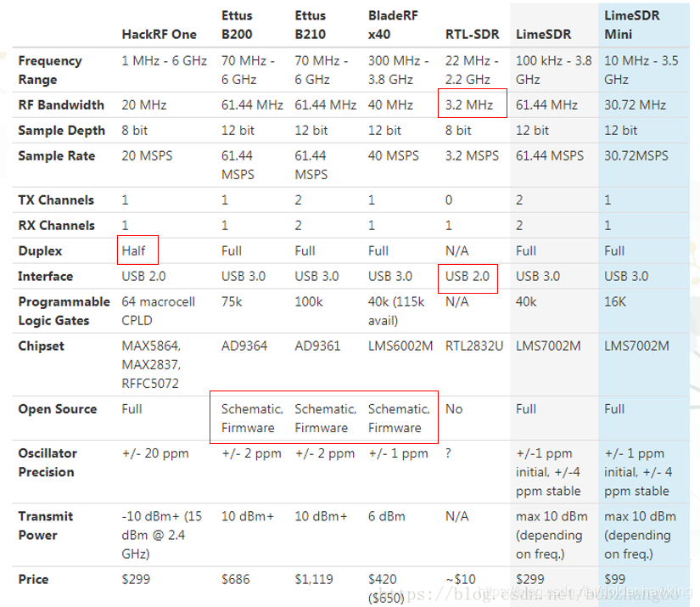Click the Price row label
The height and width of the screenshot is (607, 700).
[x=33, y=580]
